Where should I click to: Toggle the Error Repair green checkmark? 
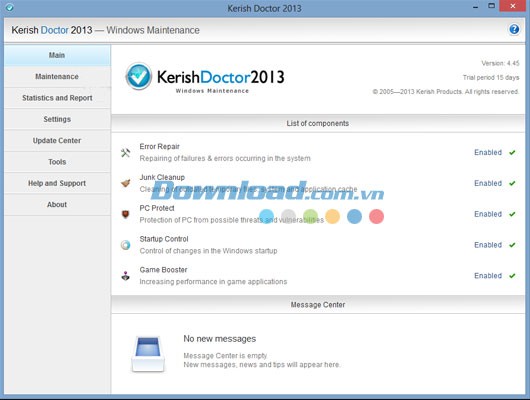[x=512, y=152]
